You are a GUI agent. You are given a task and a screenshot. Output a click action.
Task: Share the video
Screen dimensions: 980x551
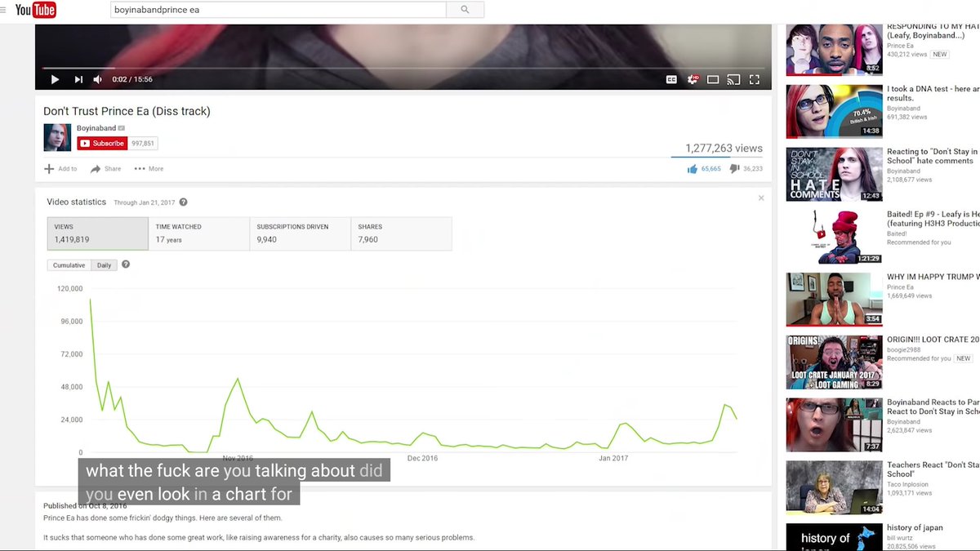[x=106, y=169]
